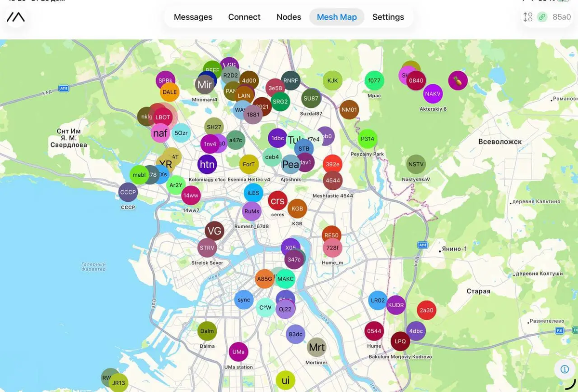Select the Mesh Map tab
The width and height of the screenshot is (578, 392).
pyautogui.click(x=337, y=17)
